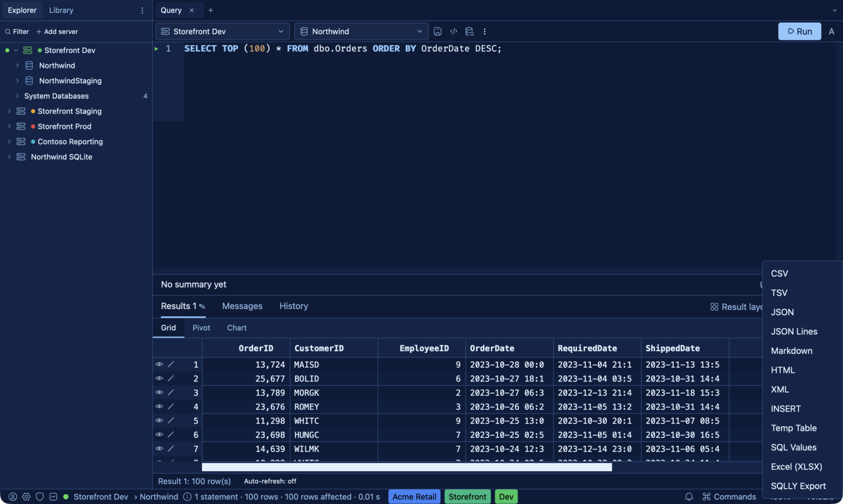
Task: Choose Markdown from the export menu
Action: pyautogui.click(x=803, y=351)
